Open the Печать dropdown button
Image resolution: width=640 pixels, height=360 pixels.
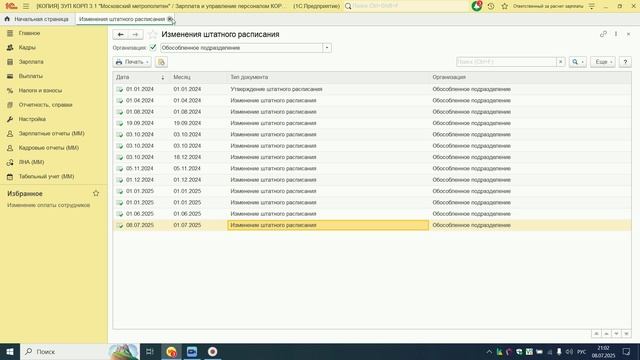point(132,62)
